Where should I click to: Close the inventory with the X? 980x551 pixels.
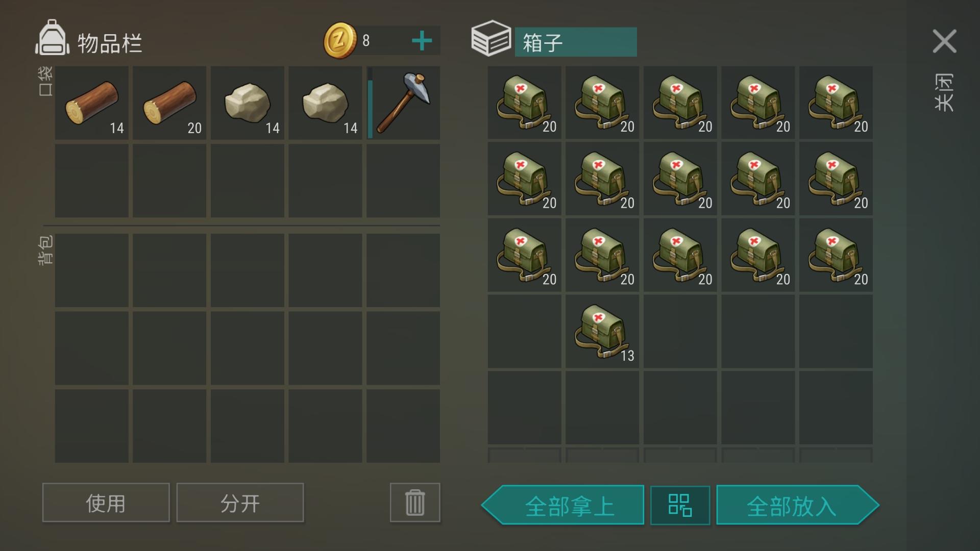(944, 41)
